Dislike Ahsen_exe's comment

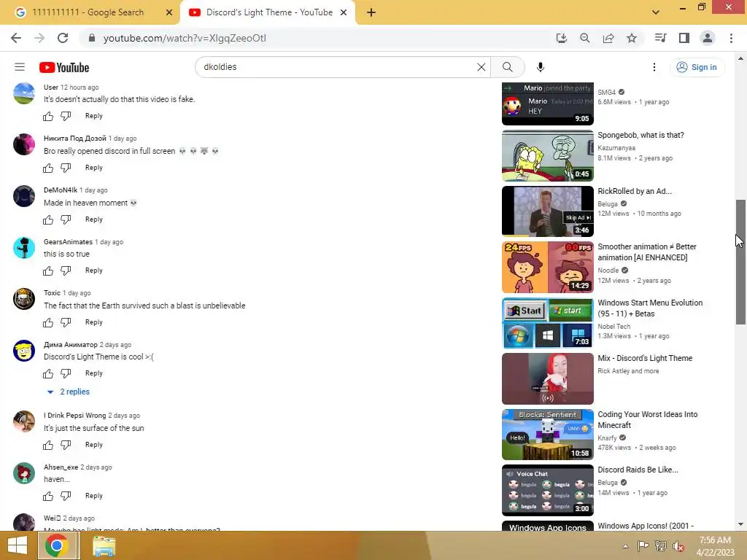66,496
